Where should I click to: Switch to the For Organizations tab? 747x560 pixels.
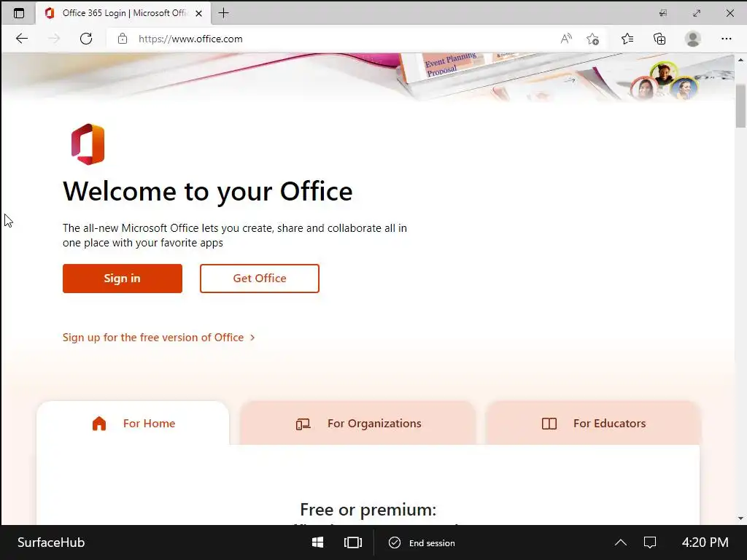(357, 424)
